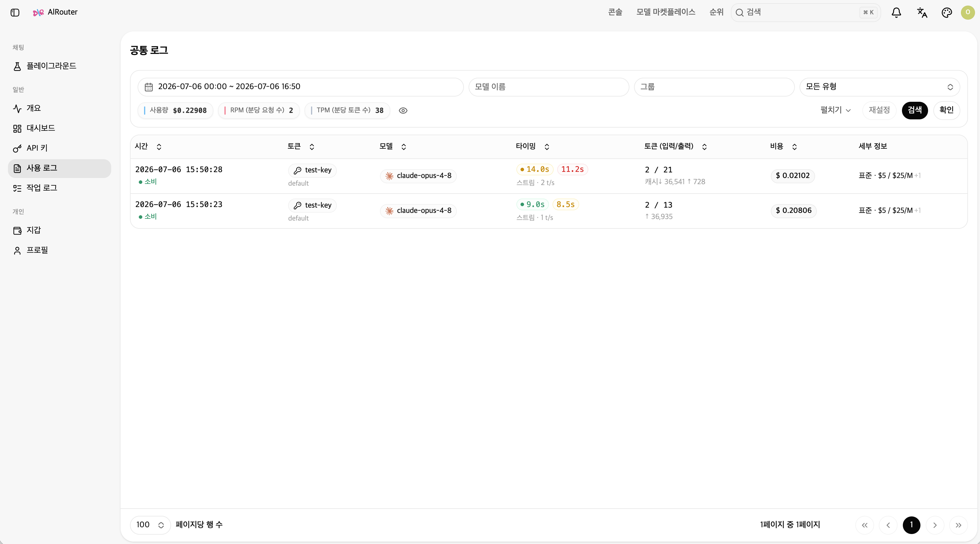Image resolution: width=980 pixels, height=544 pixels.
Task: Sort by the 비용 column
Action: pos(784,147)
